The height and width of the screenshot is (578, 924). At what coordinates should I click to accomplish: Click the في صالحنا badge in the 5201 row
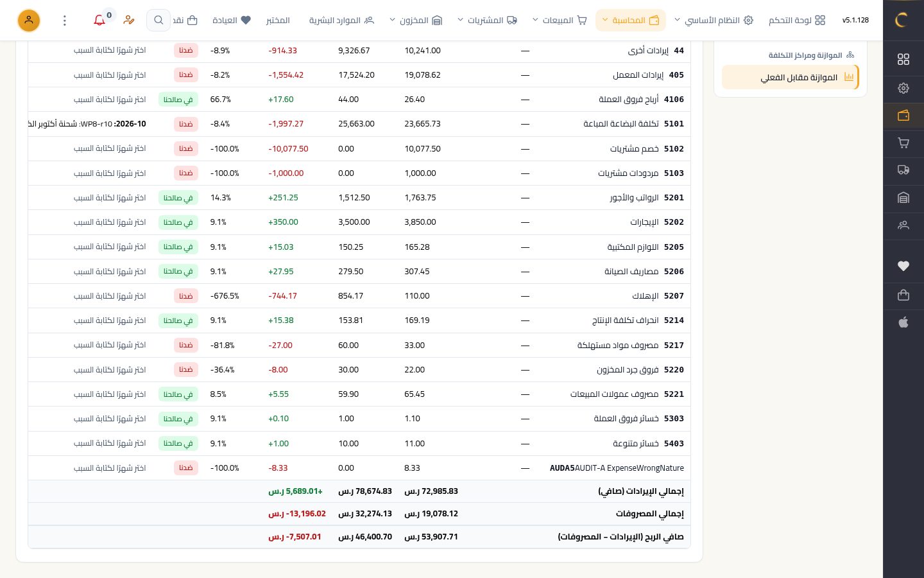pos(178,198)
